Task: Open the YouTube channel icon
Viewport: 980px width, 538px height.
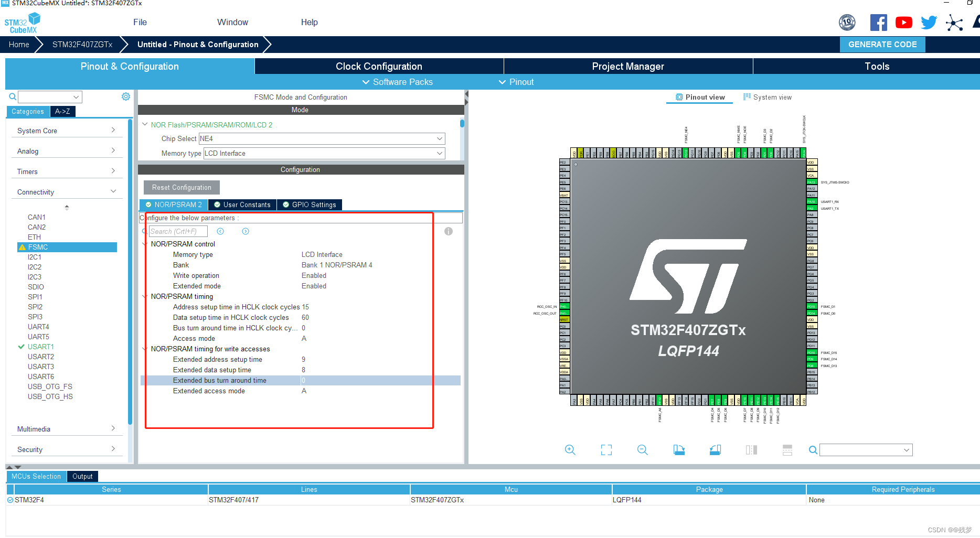Action: [x=903, y=23]
